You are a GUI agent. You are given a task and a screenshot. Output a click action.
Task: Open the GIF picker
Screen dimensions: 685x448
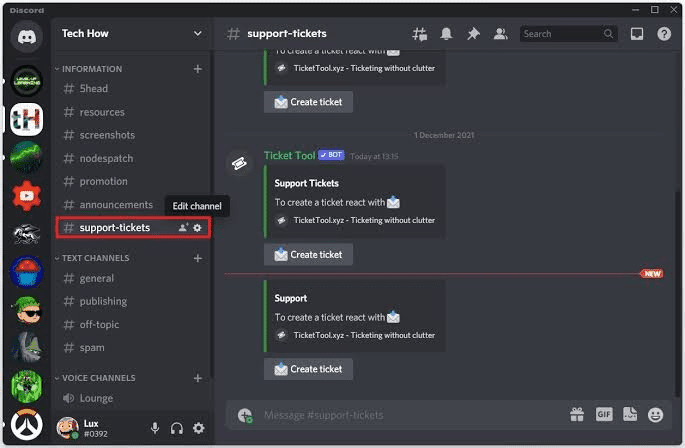[x=604, y=414]
